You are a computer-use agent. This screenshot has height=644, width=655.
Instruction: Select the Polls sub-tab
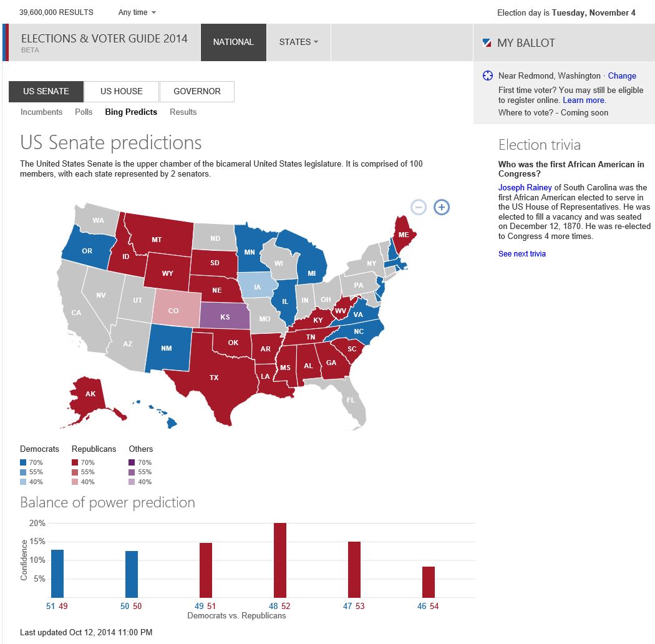click(x=84, y=112)
